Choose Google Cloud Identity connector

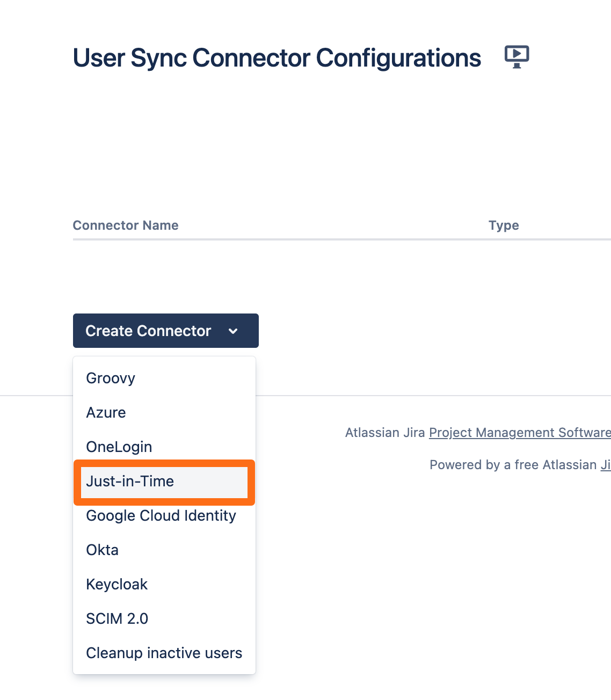161,516
